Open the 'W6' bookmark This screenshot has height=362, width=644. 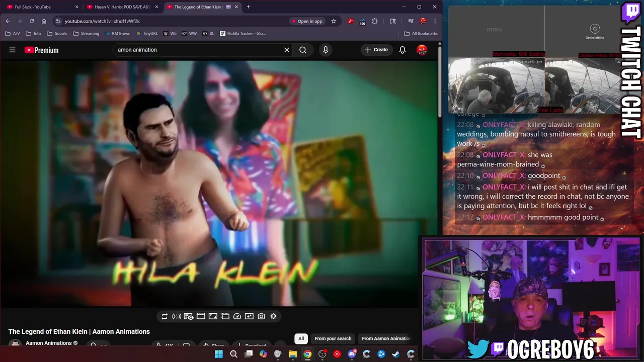point(170,34)
